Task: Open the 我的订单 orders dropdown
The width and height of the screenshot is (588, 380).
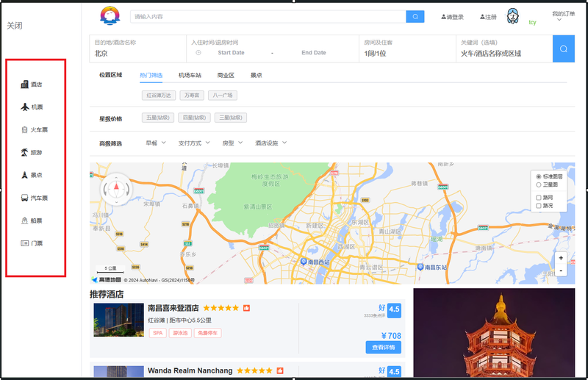Action: pos(563,15)
